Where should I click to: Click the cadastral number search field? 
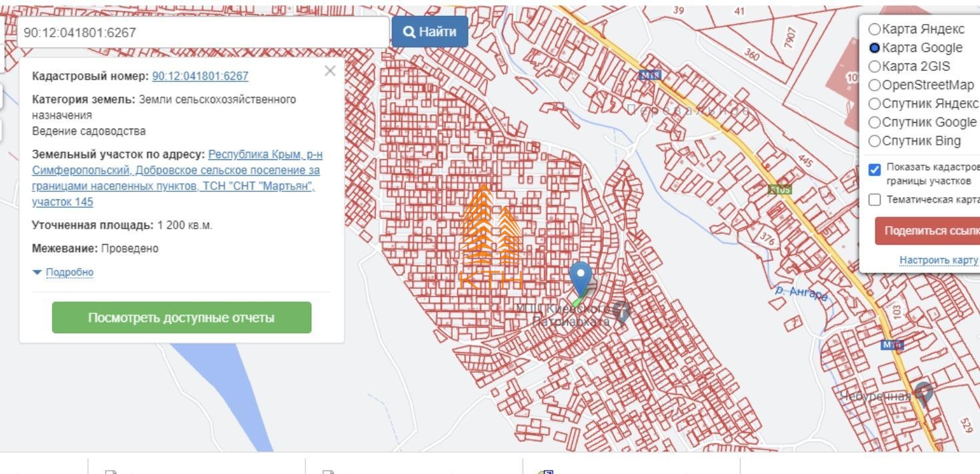tap(203, 32)
